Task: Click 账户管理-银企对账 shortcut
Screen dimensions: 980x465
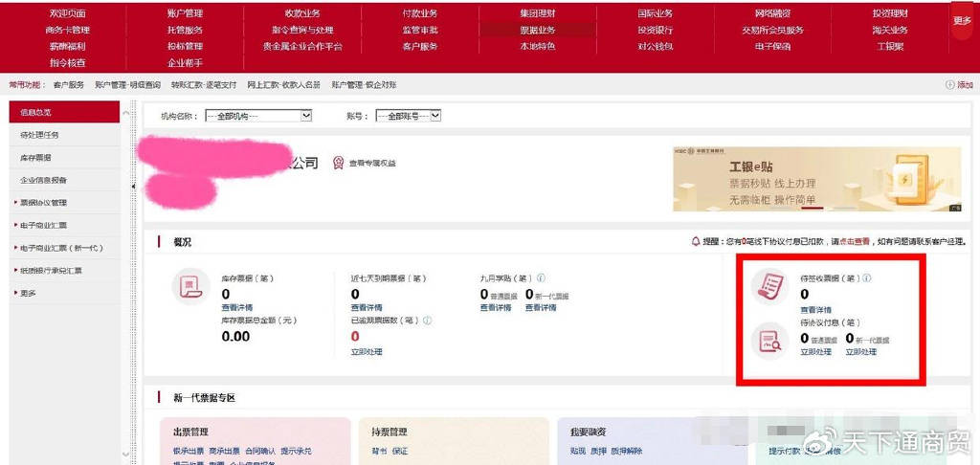Action: point(364,85)
